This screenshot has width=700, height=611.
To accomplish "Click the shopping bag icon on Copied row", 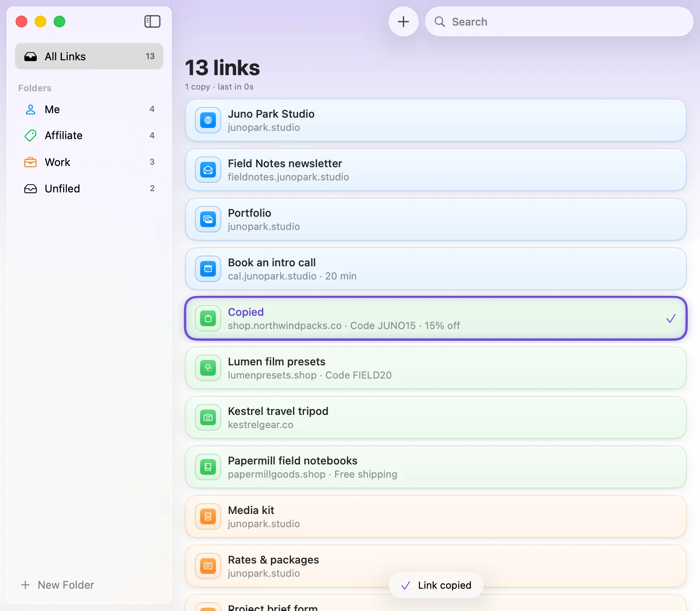I will (208, 318).
